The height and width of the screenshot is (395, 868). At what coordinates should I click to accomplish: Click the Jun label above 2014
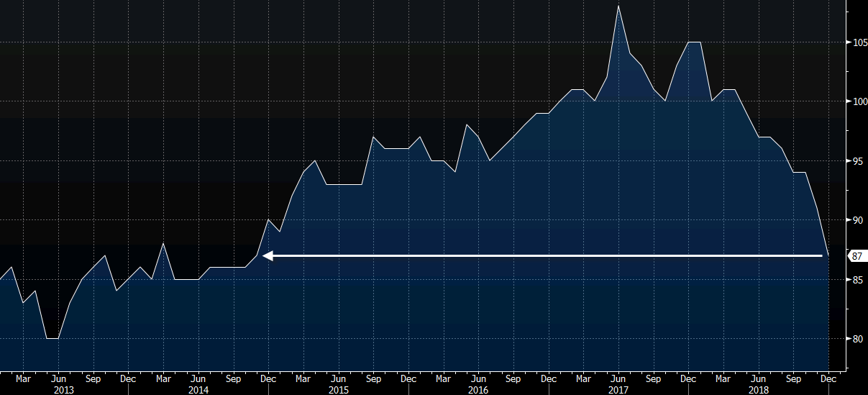pos(198,378)
